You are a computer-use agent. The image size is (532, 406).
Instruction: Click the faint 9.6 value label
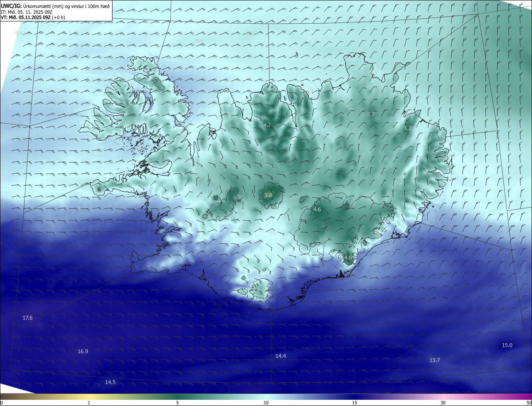coord(19,33)
